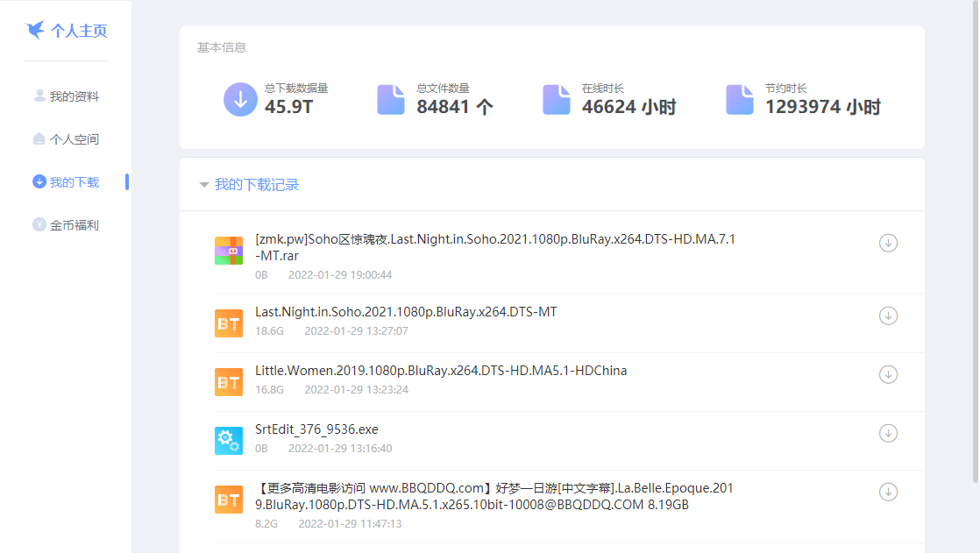
Task: Click download icon for La.Belle.Epoque entry
Action: (x=888, y=492)
